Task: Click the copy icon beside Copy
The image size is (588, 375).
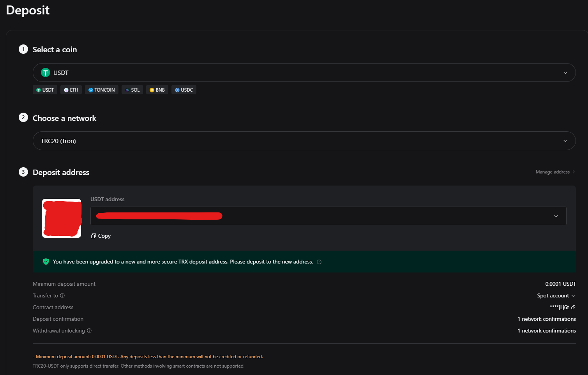Action: pyautogui.click(x=93, y=236)
